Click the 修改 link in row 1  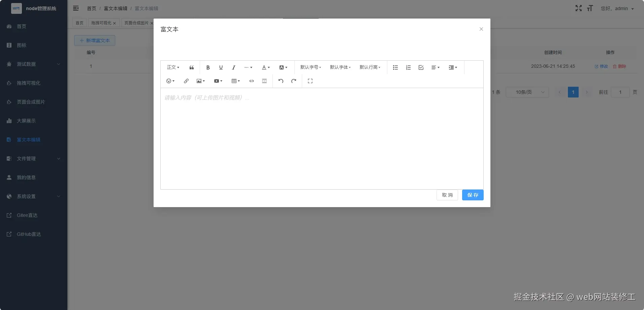click(602, 66)
